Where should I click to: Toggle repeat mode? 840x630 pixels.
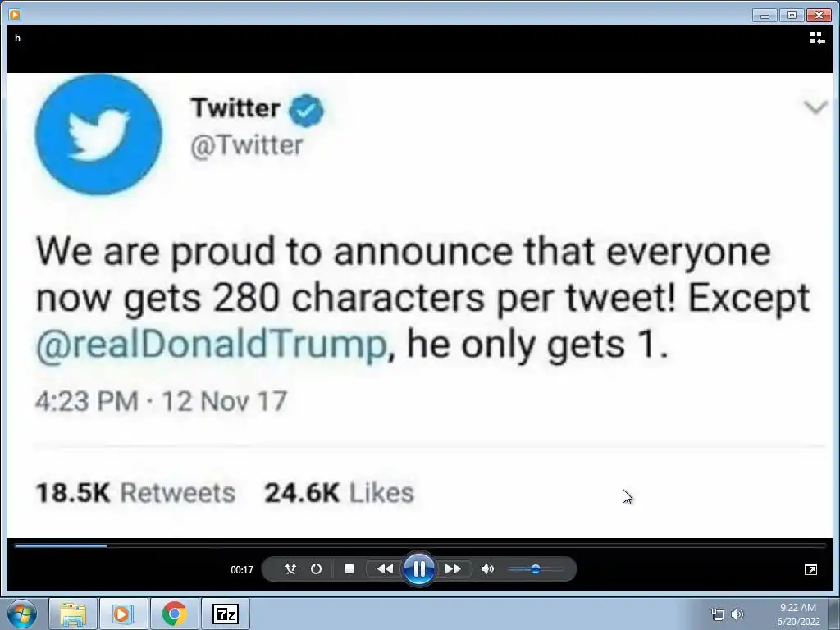click(x=316, y=569)
